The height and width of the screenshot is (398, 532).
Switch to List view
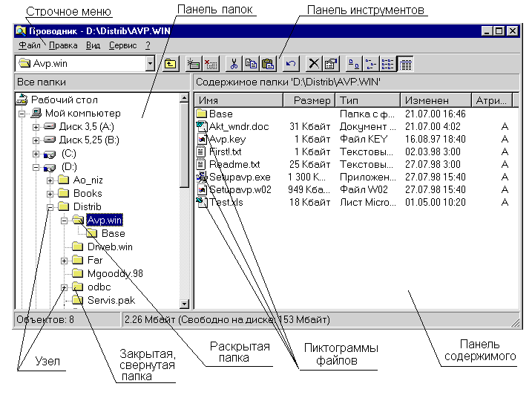388,64
